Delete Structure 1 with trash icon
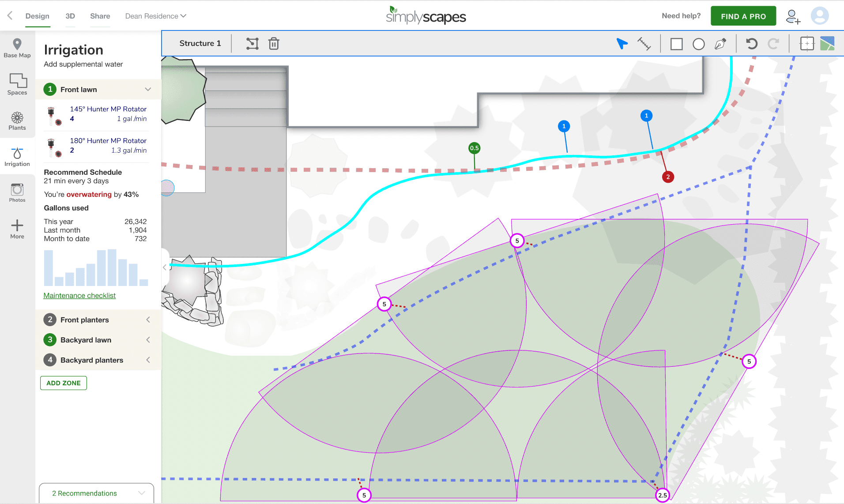This screenshot has width=844, height=504. tap(274, 44)
